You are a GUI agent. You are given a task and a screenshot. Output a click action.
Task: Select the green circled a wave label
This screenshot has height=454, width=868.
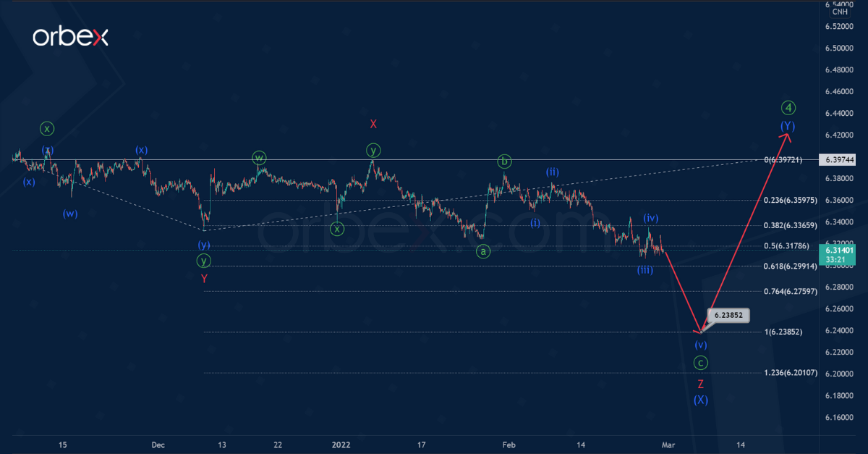tap(482, 251)
